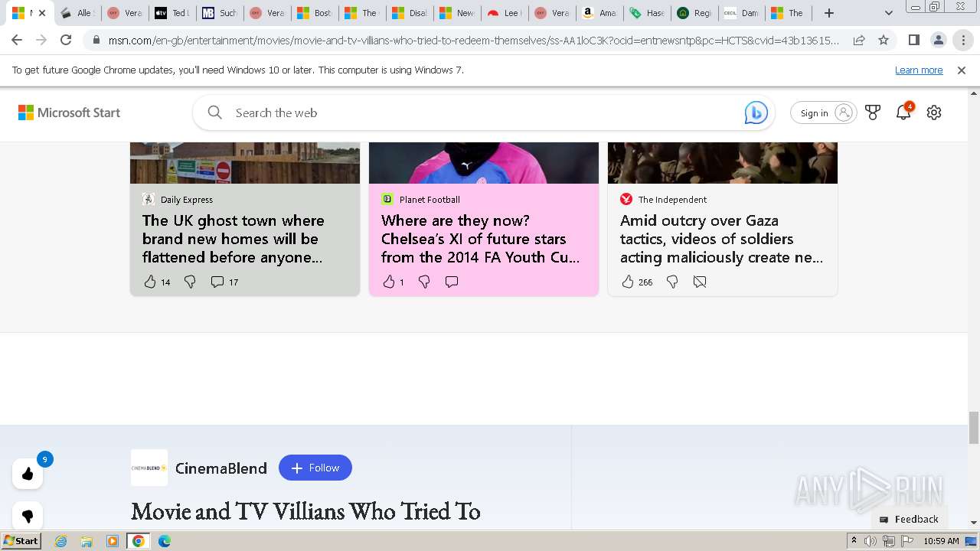Image resolution: width=980 pixels, height=551 pixels.
Task: Give the slideshow a thumbs down
Action: pos(28,516)
